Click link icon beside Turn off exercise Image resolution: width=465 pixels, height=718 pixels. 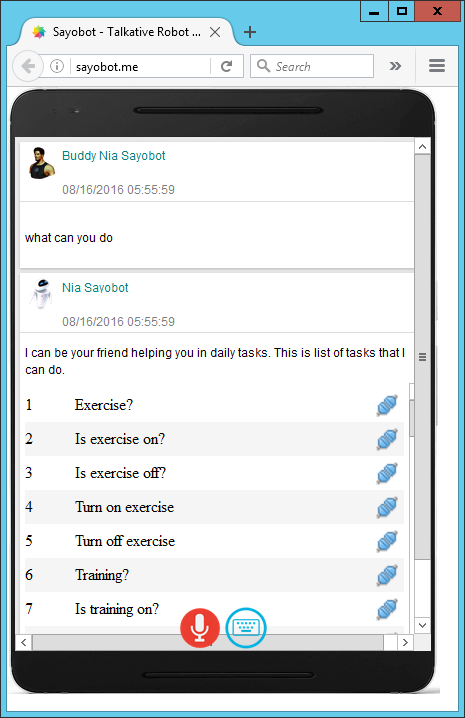[387, 541]
